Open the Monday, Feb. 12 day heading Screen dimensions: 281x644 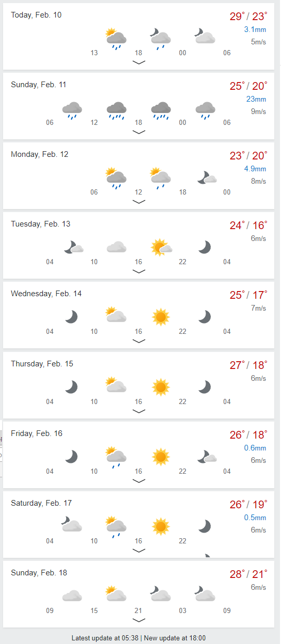click(x=39, y=154)
